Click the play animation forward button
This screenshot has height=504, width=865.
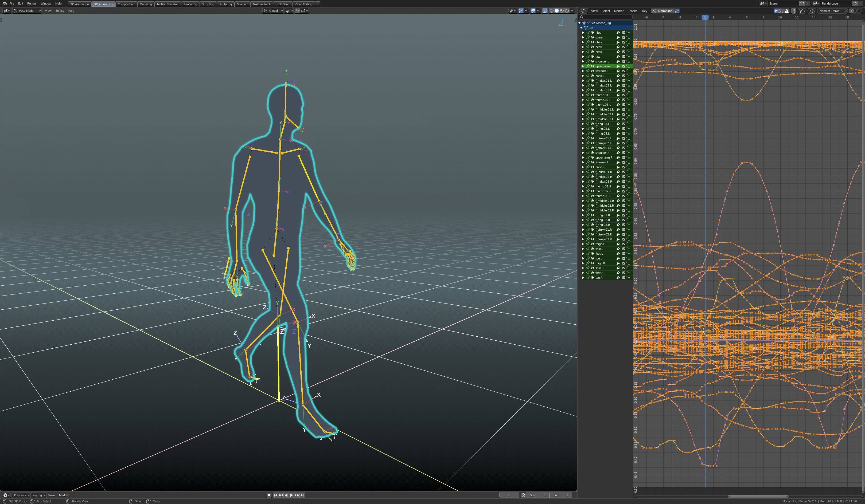(291, 495)
